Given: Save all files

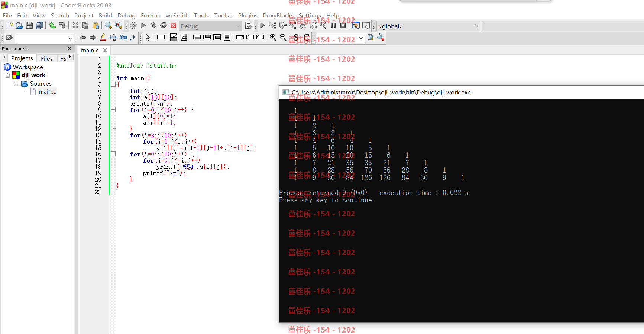Looking at the screenshot, I should click(x=39, y=25).
